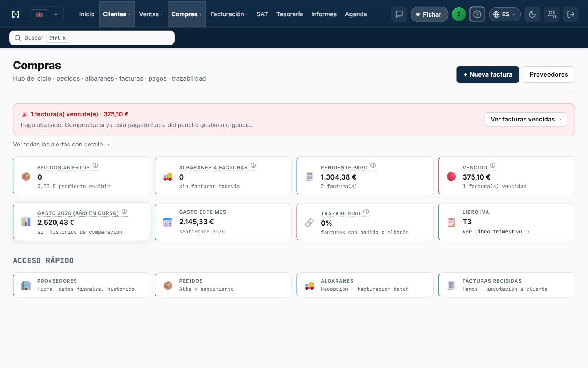Screen dimensions: 588x368
Task: Click info icon next to Albaranes a Facturar
Action: 253,165
